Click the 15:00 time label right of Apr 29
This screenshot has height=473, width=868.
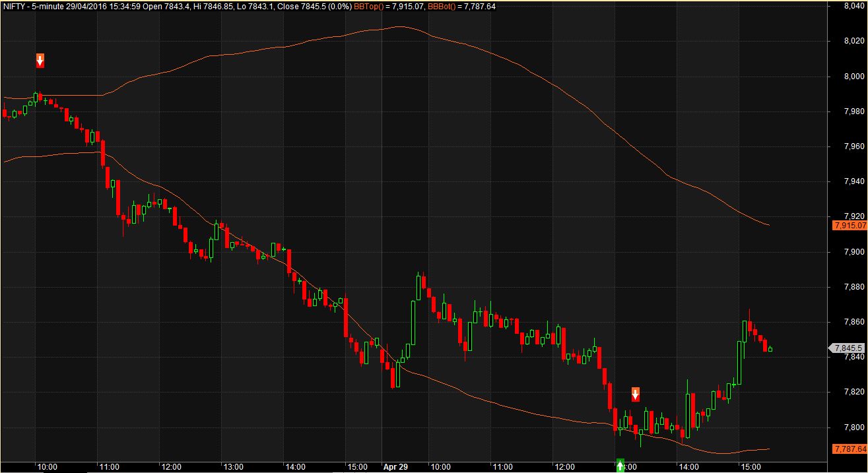[751, 466]
